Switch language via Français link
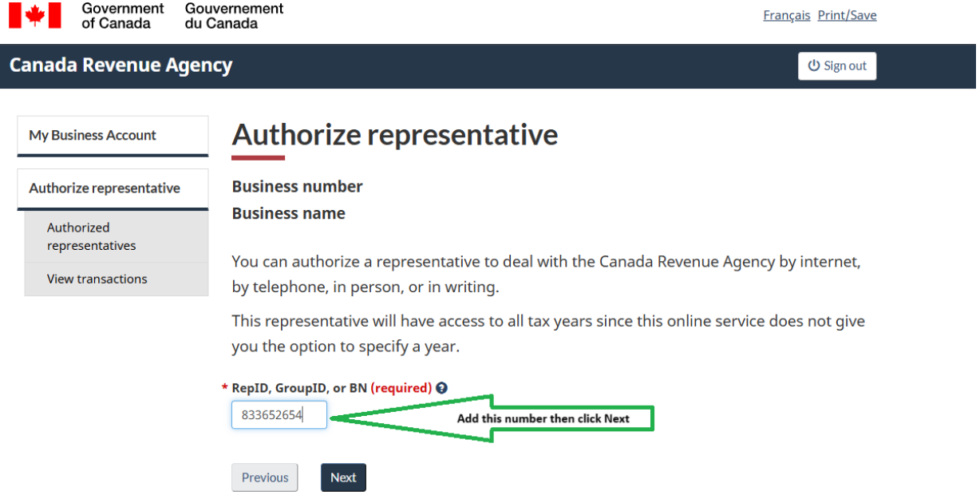This screenshot has width=980, height=503. point(786,15)
